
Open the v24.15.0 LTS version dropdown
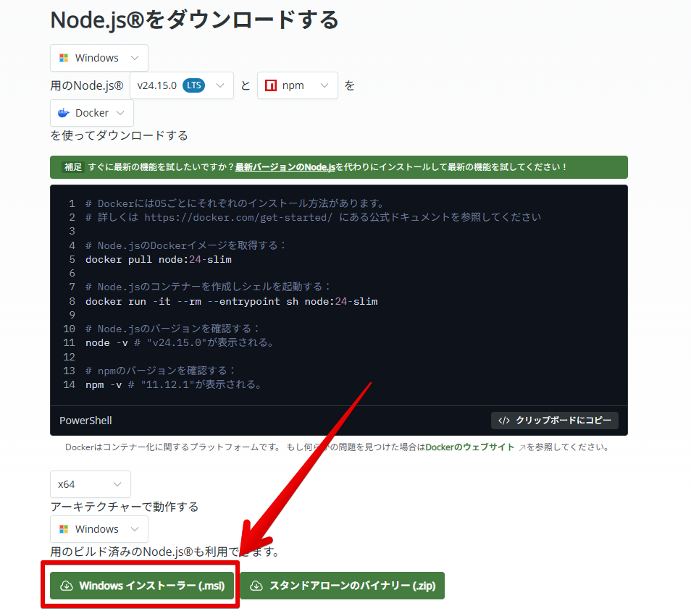click(182, 85)
